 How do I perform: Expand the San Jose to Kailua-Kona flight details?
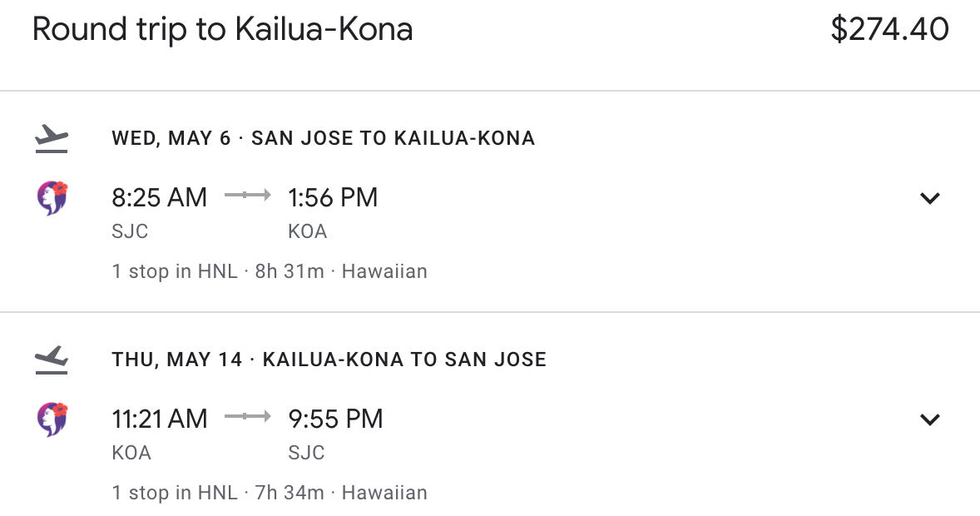tap(929, 198)
